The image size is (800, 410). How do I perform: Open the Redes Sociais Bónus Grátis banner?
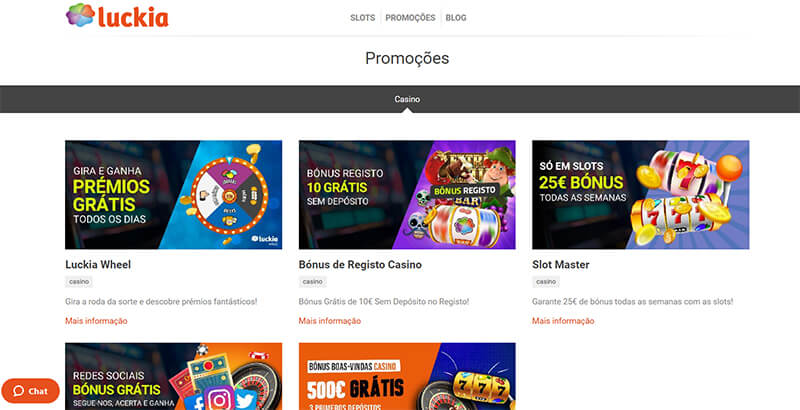(173, 376)
